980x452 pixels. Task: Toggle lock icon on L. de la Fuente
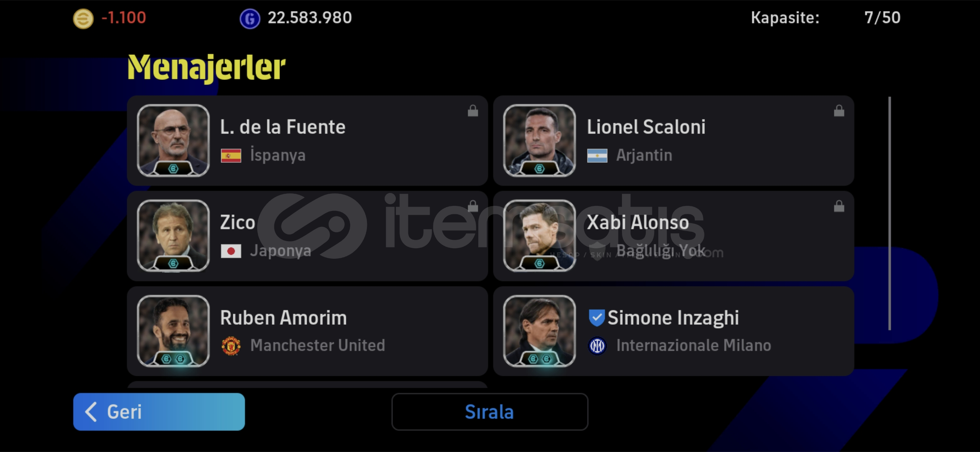tap(473, 111)
